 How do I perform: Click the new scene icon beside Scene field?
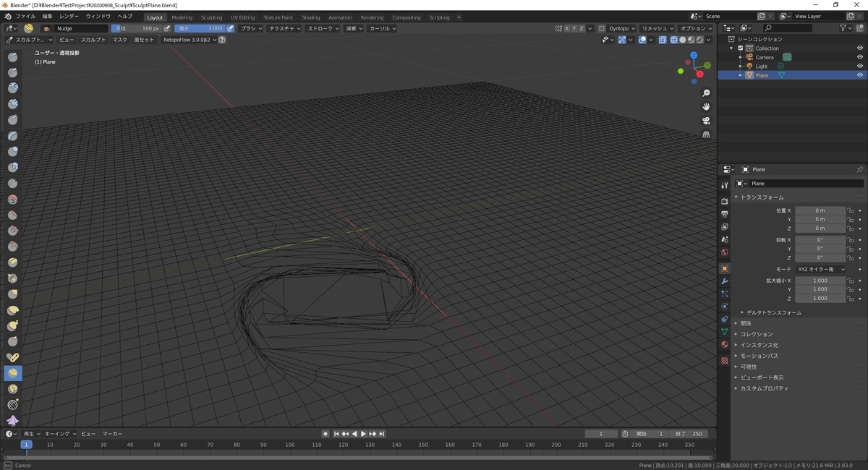coord(761,16)
